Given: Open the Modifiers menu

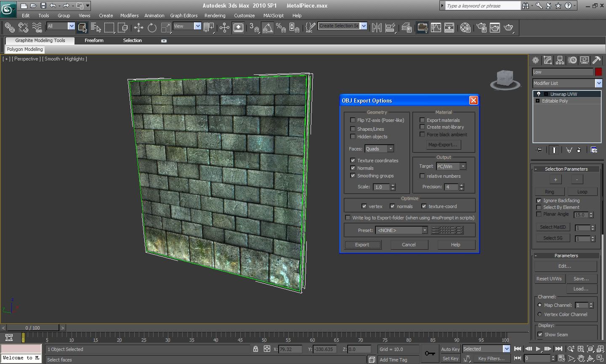Looking at the screenshot, I should tap(129, 16).
